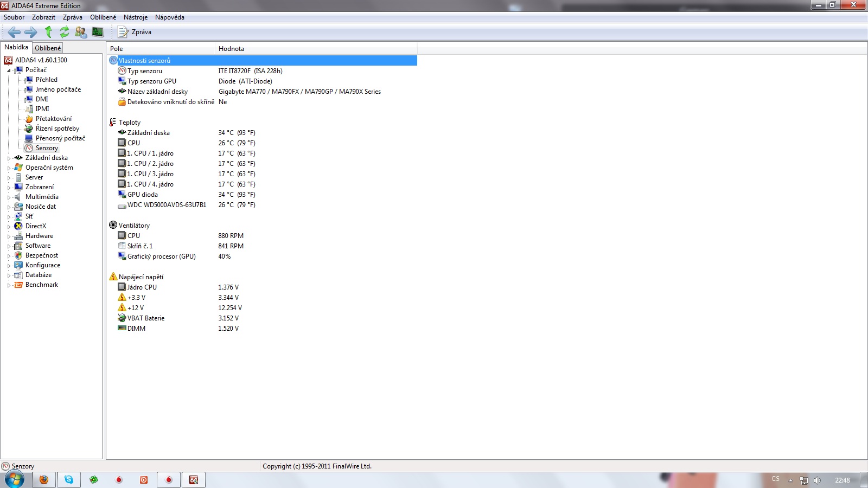Expand the Benchmark tree node
This screenshot has width=868, height=488.
coord(9,285)
